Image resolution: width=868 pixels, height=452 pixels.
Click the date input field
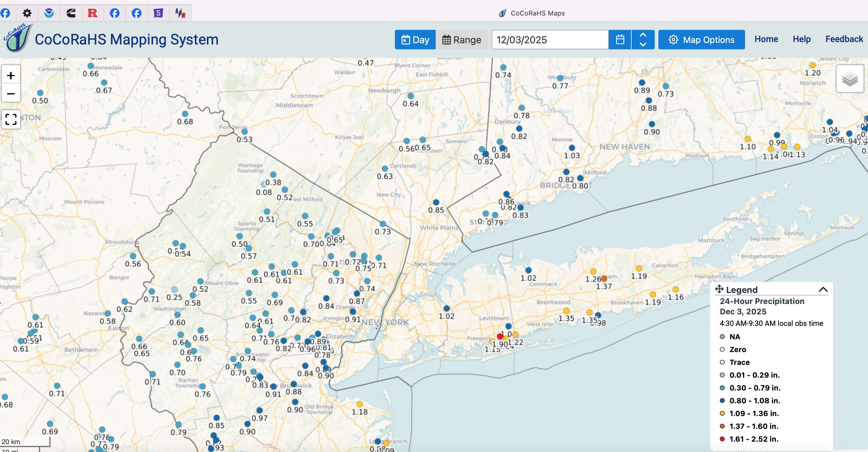550,40
